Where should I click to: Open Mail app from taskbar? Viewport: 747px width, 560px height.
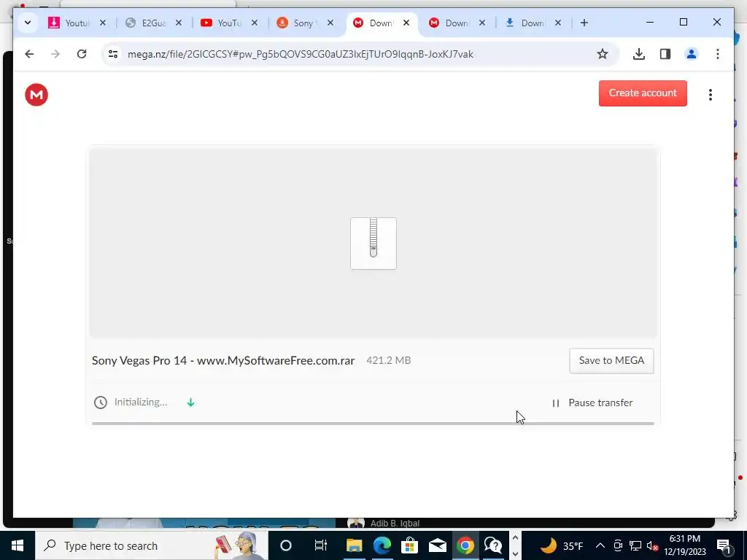(x=437, y=545)
